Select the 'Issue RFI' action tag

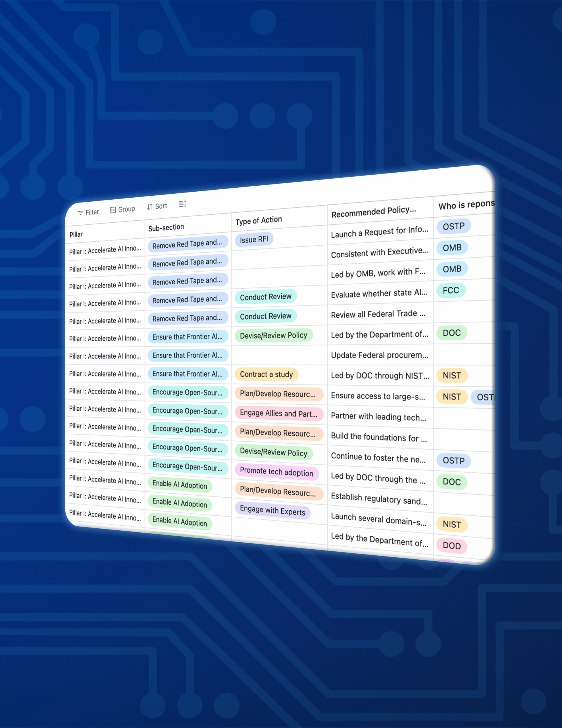pos(254,239)
